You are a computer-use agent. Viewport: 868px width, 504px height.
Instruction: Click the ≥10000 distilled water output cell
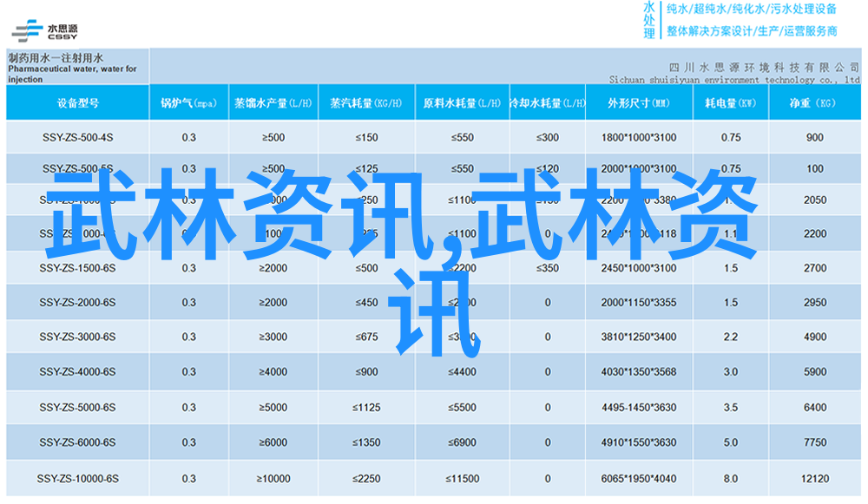(x=273, y=479)
